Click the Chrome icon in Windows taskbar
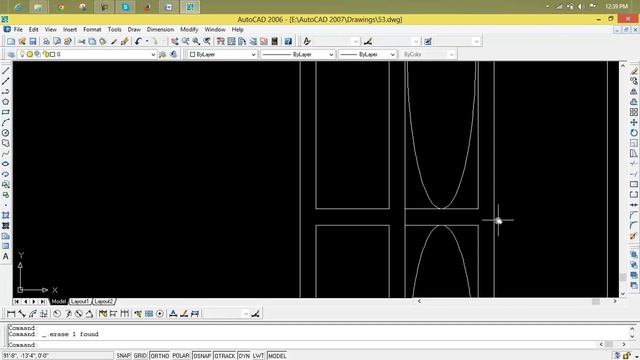The height and width of the screenshot is (360, 640). click(x=61, y=7)
